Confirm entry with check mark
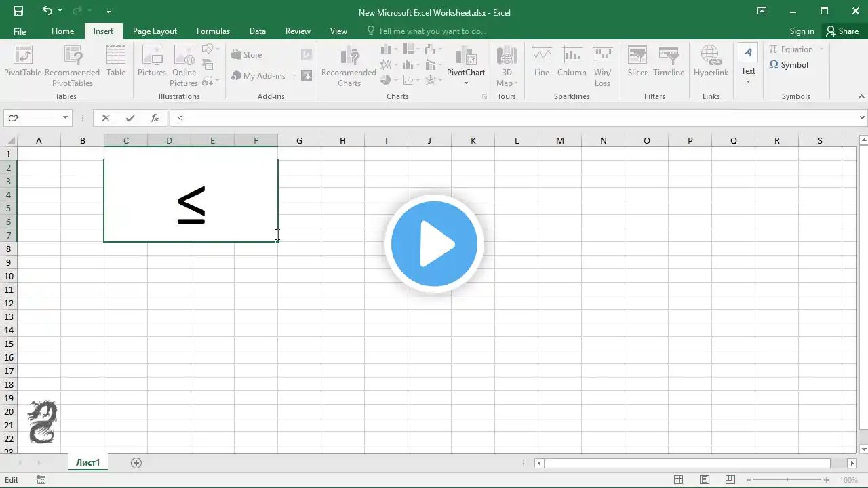 click(x=130, y=118)
